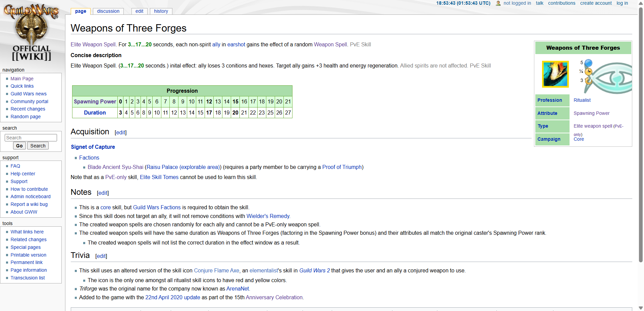Click the scrollbar up arrow
644x311 pixels.
641,3
